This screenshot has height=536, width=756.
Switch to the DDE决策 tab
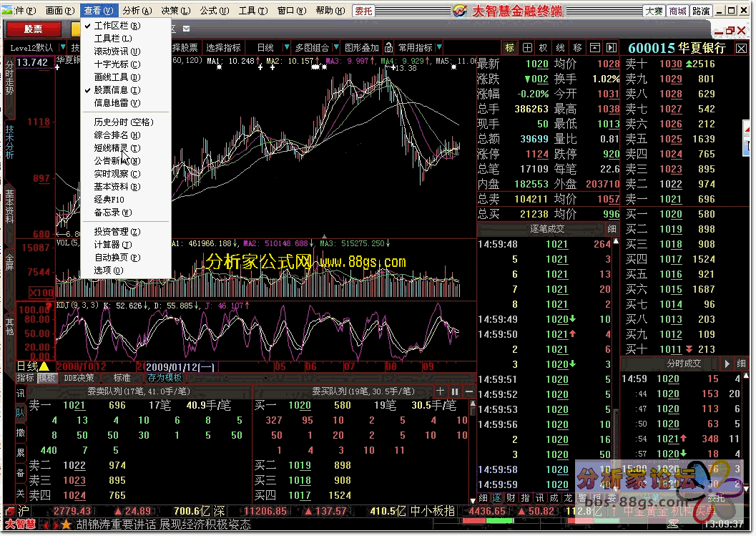pyautogui.click(x=79, y=378)
